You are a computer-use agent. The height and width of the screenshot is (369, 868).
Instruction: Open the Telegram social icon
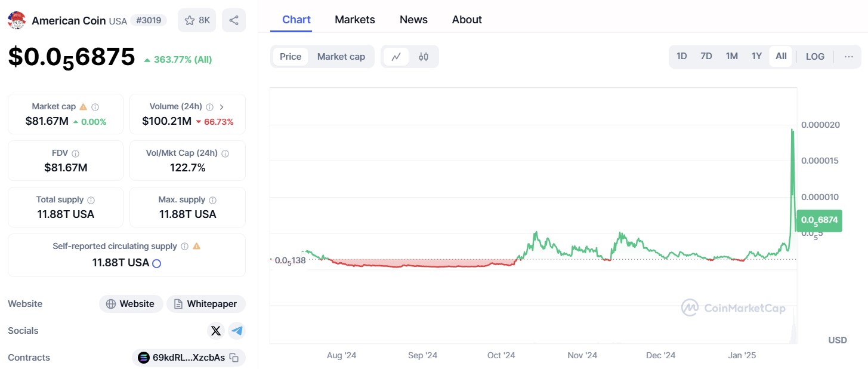[237, 331]
